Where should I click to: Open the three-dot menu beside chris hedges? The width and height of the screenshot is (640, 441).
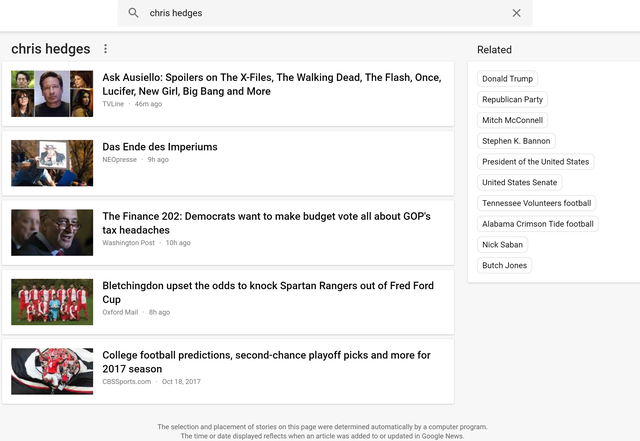(x=105, y=49)
